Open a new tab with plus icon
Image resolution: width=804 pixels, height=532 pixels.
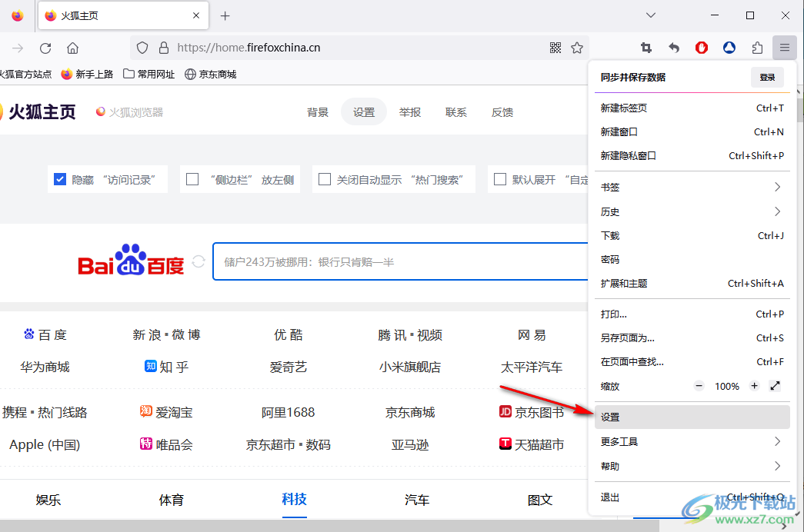(225, 16)
